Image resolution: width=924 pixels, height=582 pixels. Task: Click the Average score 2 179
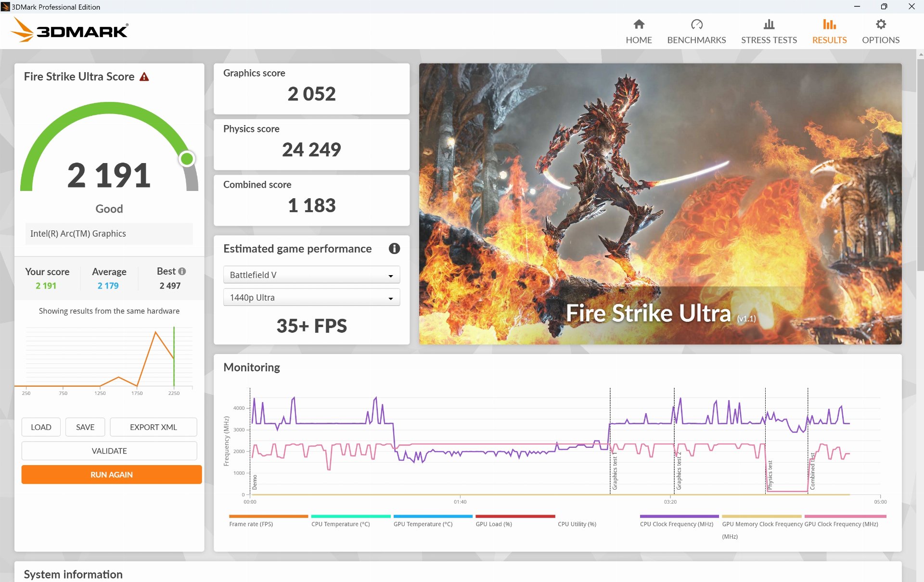(108, 286)
